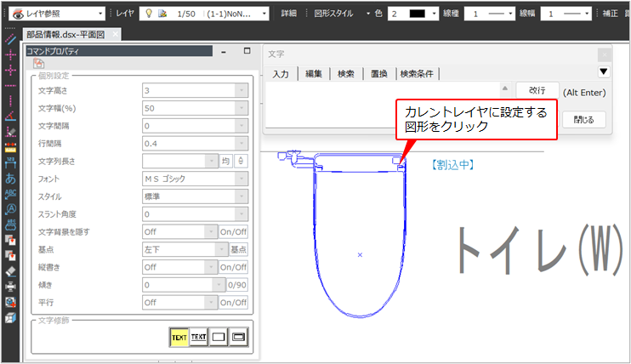Choose the double-frame text decoration style
The image size is (631, 364).
[239, 337]
